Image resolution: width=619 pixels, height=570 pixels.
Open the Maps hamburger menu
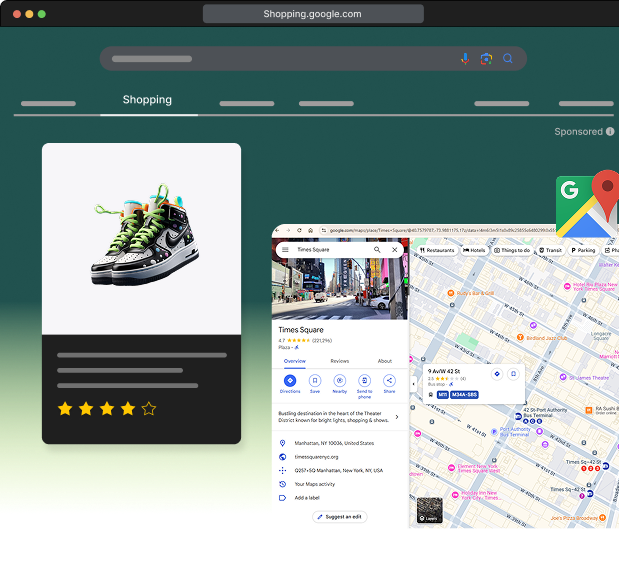click(285, 249)
